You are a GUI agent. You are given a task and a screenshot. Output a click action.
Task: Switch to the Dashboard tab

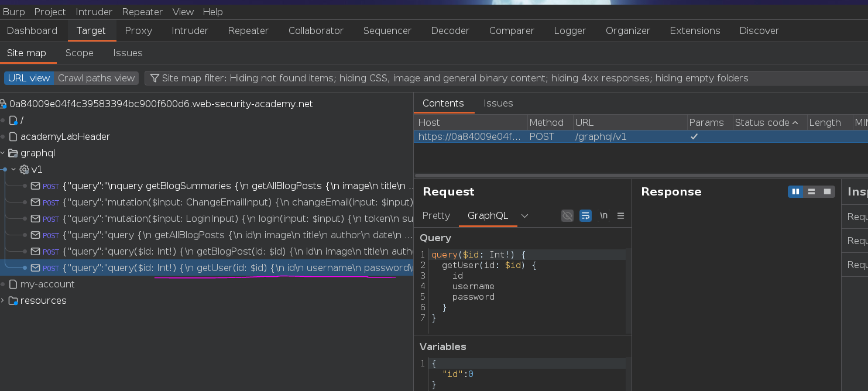tap(32, 30)
